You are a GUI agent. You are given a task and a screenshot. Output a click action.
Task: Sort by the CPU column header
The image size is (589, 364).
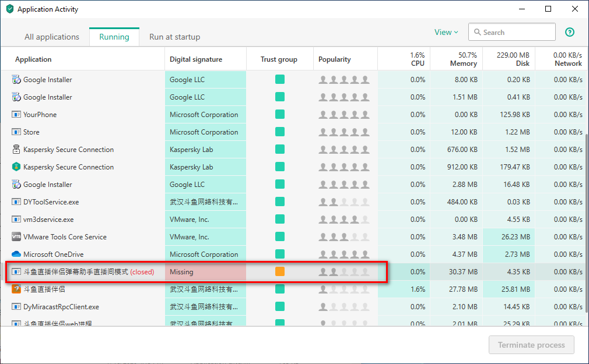[x=417, y=59]
